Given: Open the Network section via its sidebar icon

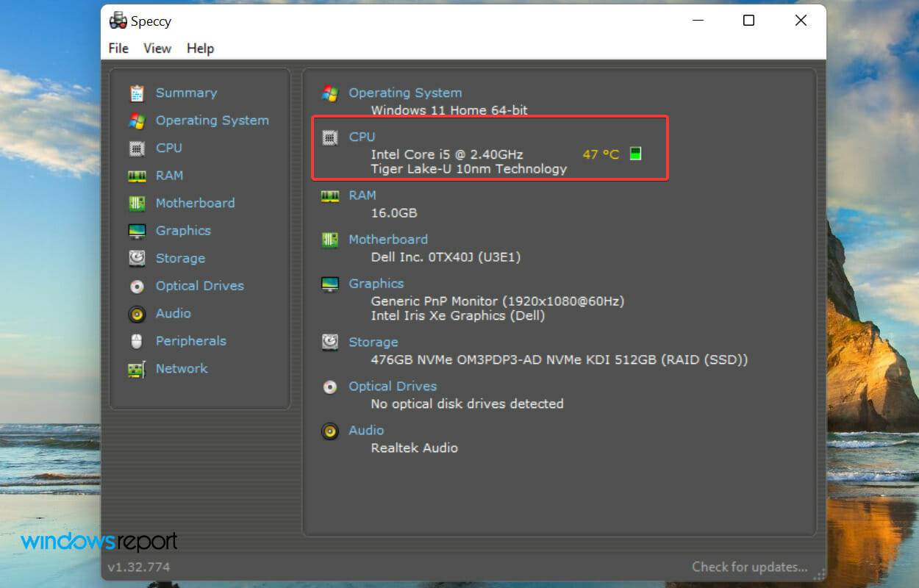Looking at the screenshot, I should coord(137,368).
